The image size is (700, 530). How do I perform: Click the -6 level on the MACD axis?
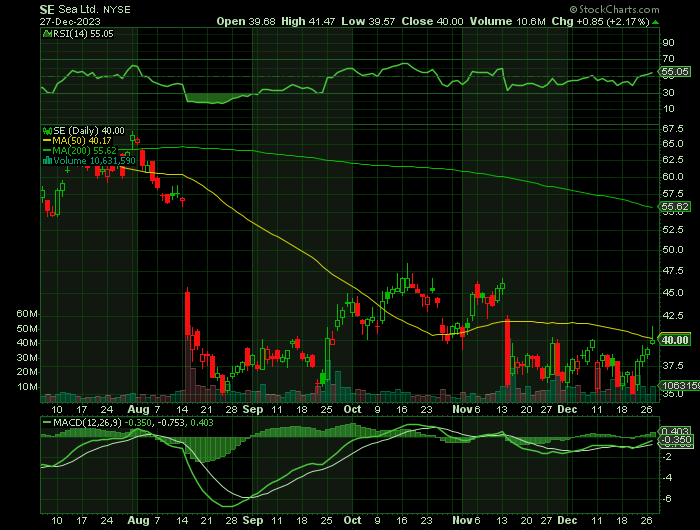[667, 499]
